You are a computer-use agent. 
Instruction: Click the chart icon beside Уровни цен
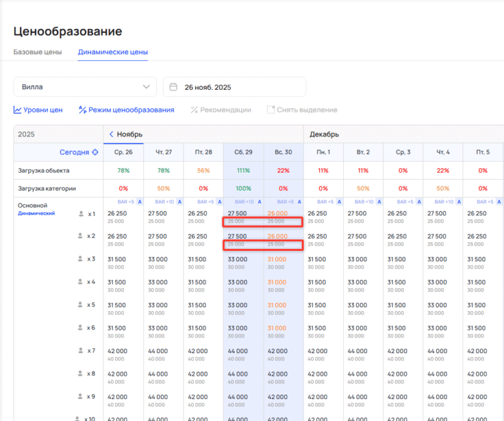tap(17, 110)
